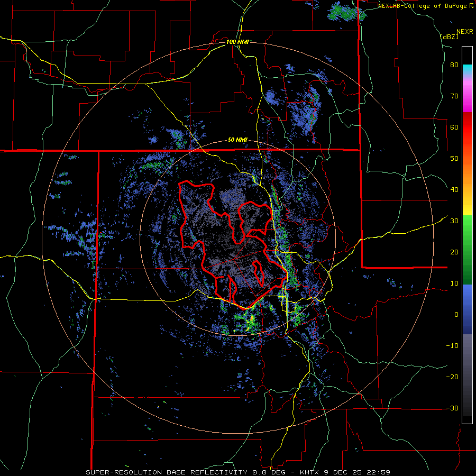Click the 20 value on the dBZ scale

(x=454, y=252)
